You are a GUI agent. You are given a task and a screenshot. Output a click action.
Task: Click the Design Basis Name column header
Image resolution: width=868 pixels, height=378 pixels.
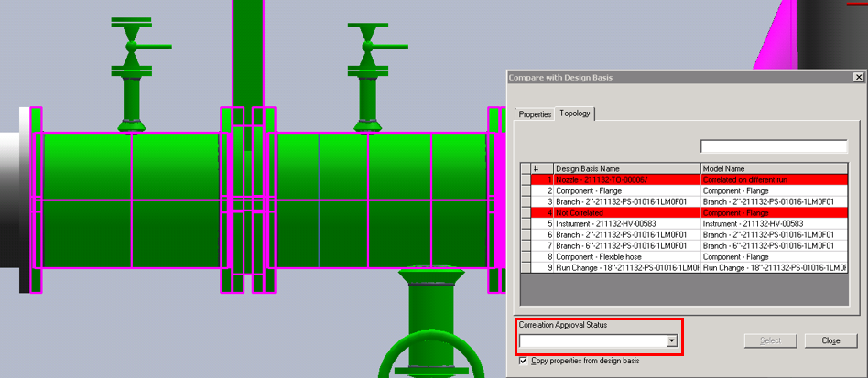pos(626,168)
